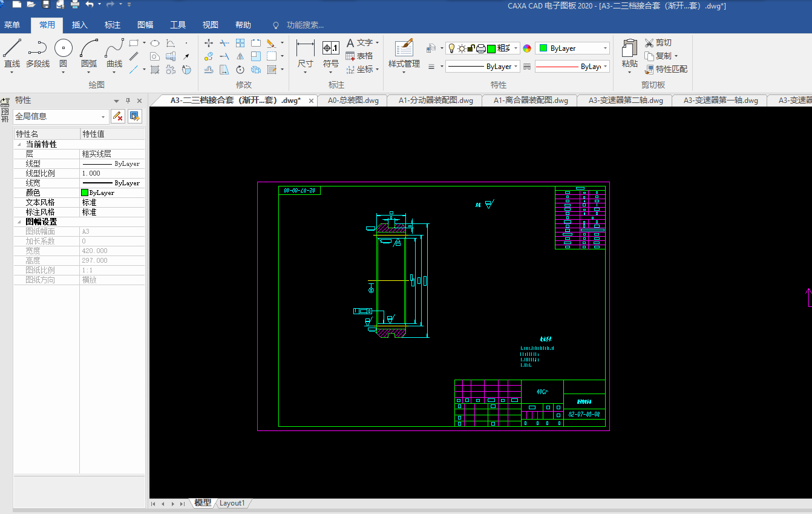Switch to the 插入 ribbon tab
Viewport: 812px width, 514px height.
80,25
